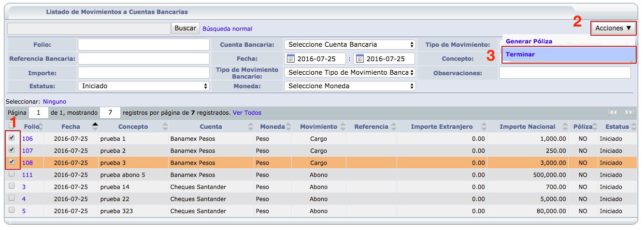Screen dimensions: 644x230
Task: Expand the Estatus dropdown showing Iniciado
Action: tap(143, 86)
